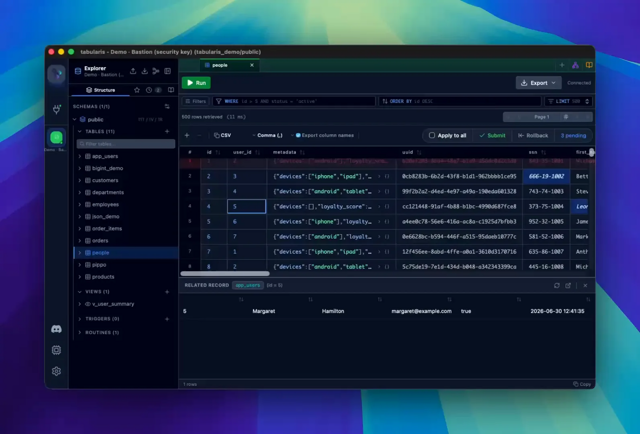Select the people query tab

point(228,65)
